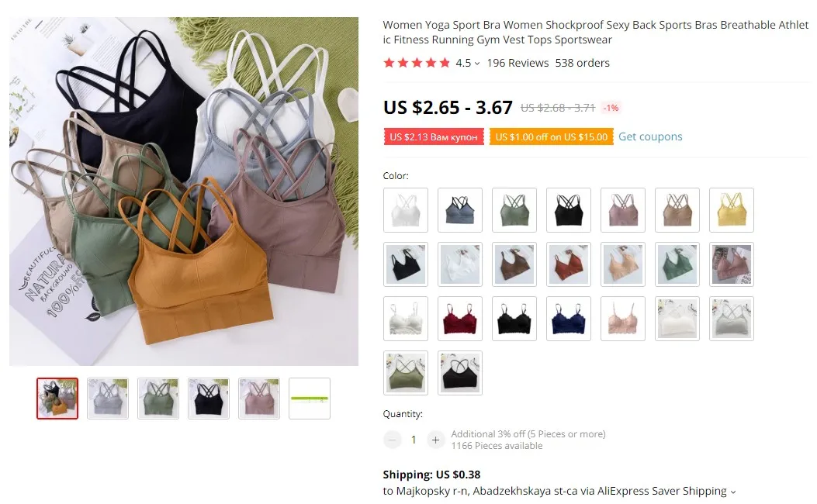Show the gray bra gallery thumbnail
The image size is (817, 504).
click(x=108, y=399)
